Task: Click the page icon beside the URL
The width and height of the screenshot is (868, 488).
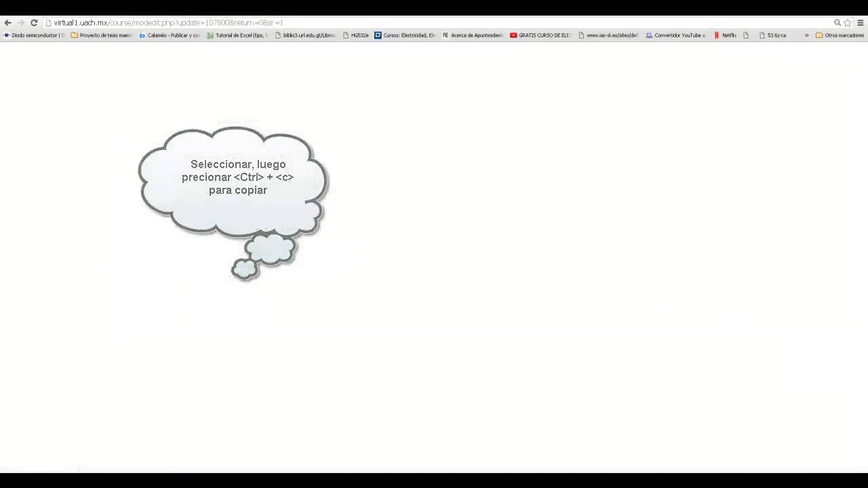Action: (x=49, y=22)
